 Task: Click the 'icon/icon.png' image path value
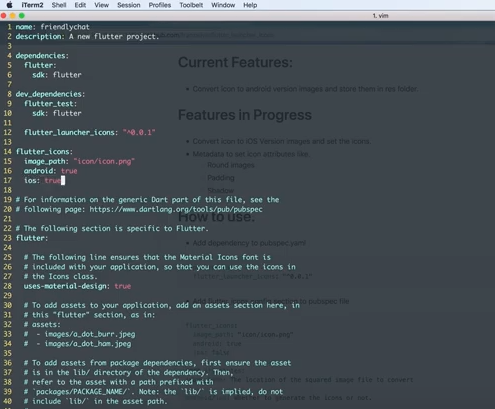pos(104,161)
